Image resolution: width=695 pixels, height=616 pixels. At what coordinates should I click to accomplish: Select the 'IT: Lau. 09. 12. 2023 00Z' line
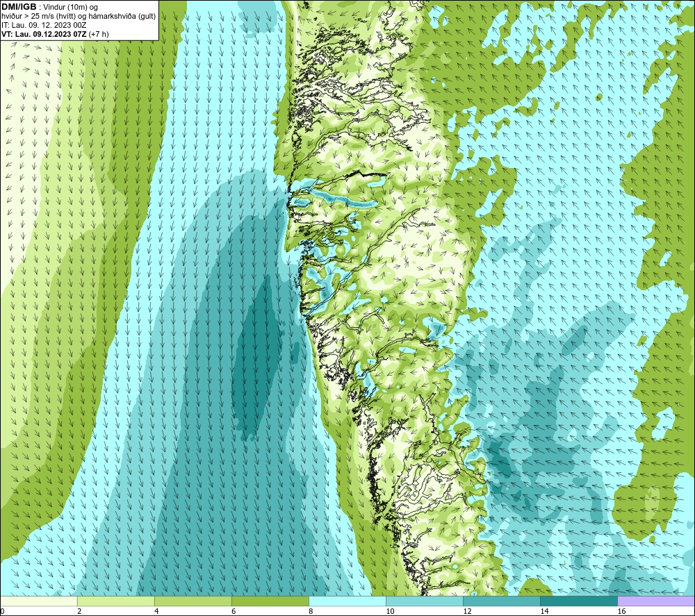(x=44, y=25)
